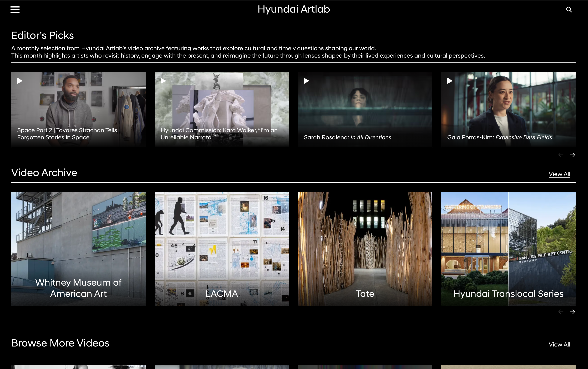Open the Whitney Museum of American Art archive

(x=78, y=248)
